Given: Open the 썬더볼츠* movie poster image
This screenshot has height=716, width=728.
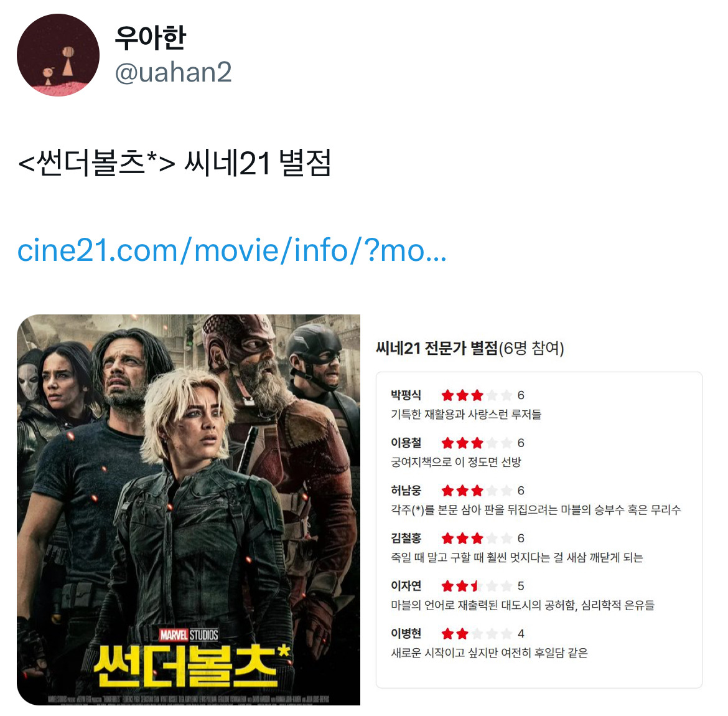Looking at the screenshot, I should tap(189, 510).
